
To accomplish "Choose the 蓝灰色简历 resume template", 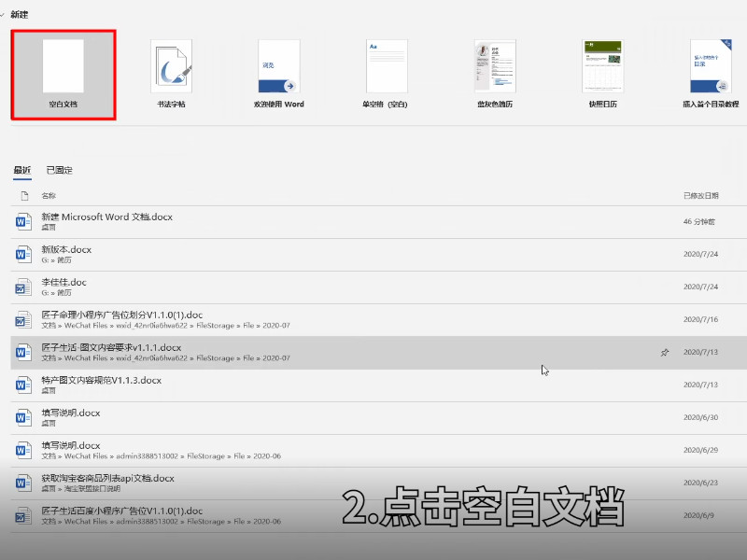I will tap(495, 75).
